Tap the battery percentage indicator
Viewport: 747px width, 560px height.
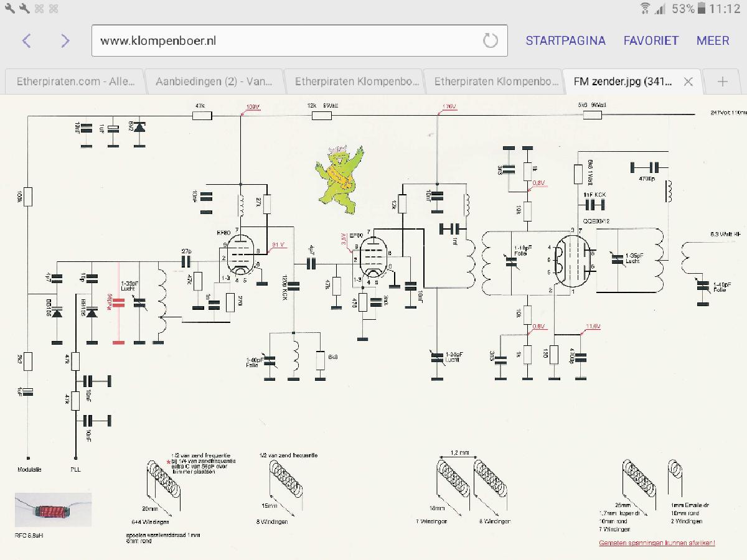click(682, 9)
